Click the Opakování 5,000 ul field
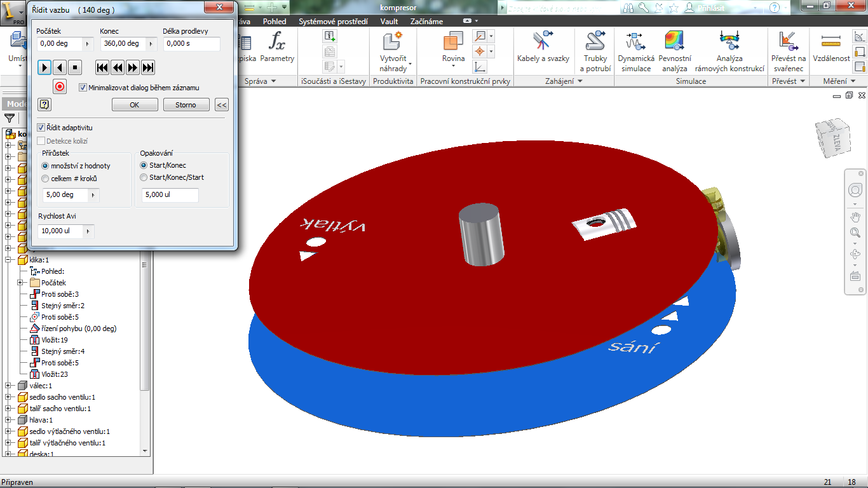Screen dimensions: 868x488 point(170,195)
